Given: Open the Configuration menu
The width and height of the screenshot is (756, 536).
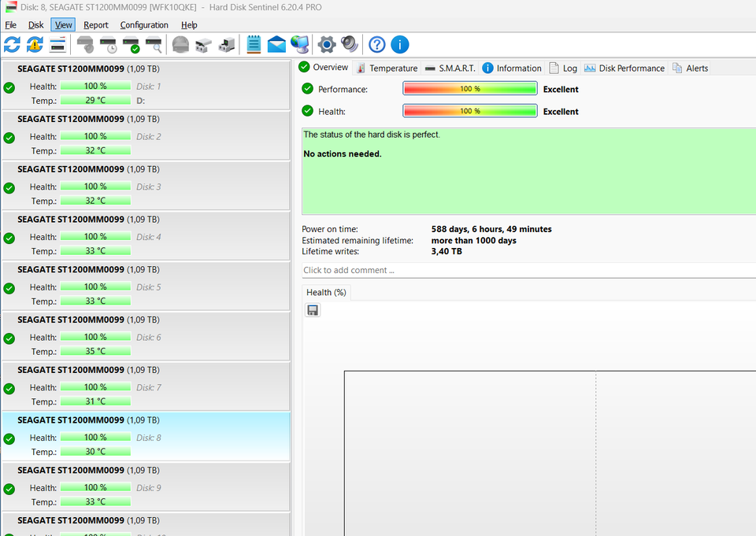Looking at the screenshot, I should 144,25.
